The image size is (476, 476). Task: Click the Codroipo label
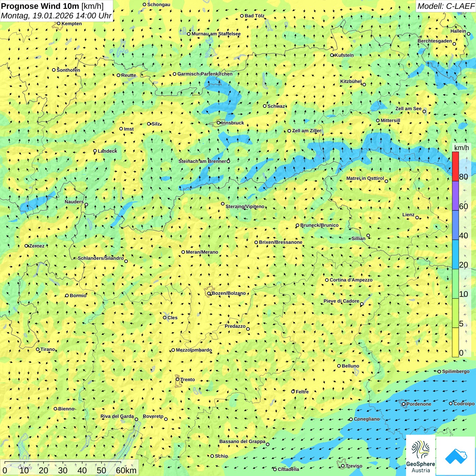pyautogui.click(x=464, y=404)
